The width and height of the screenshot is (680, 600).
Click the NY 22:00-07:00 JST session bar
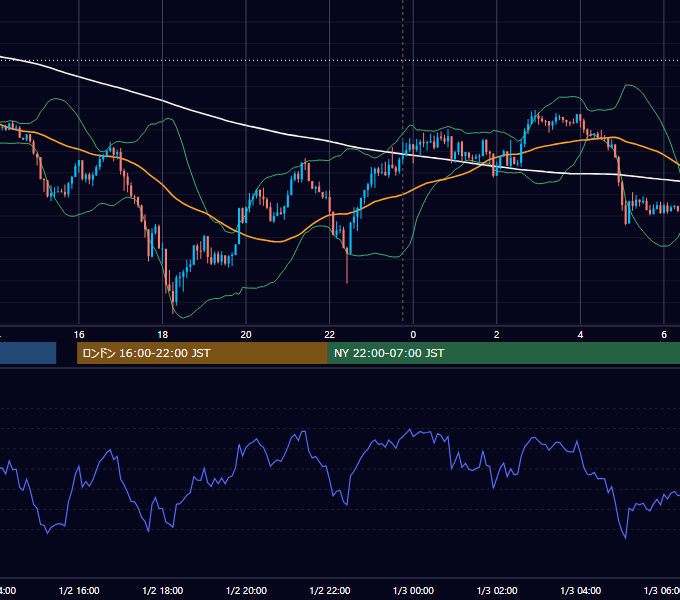click(503, 353)
